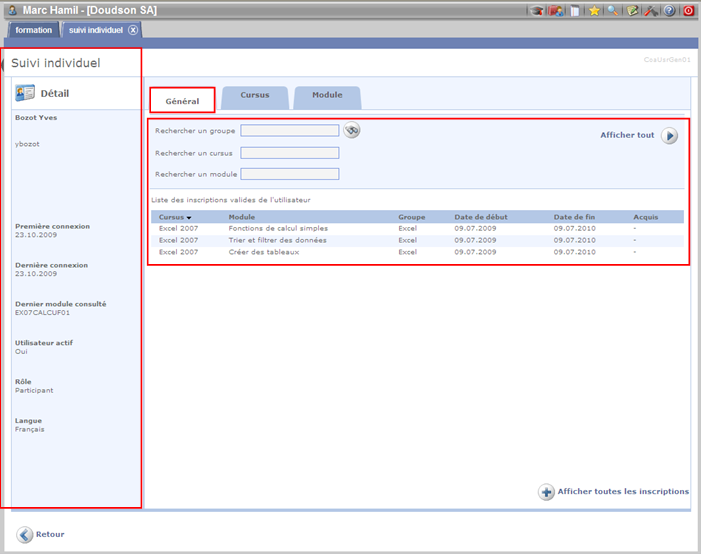
Task: Sort by the Cursus column header
Action: click(x=175, y=217)
